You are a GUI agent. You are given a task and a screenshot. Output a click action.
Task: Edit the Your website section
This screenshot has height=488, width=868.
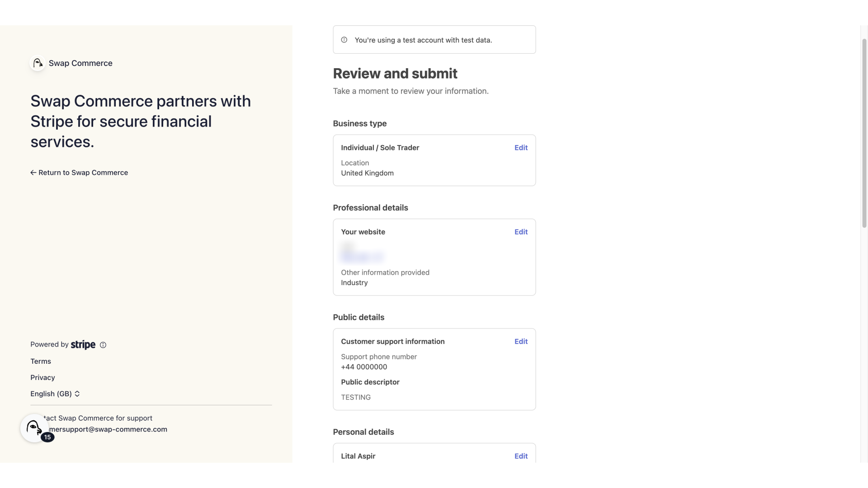(521, 232)
